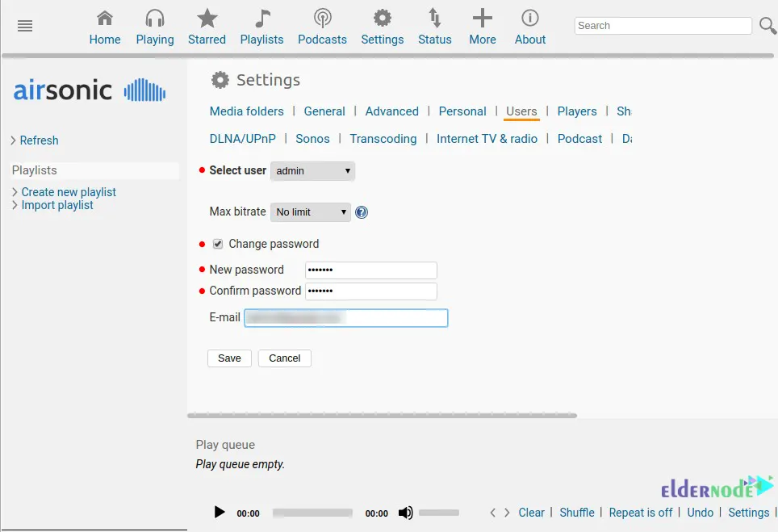The height and width of the screenshot is (532, 778).
Task: Toggle the Repeat is off option
Action: 640,513
